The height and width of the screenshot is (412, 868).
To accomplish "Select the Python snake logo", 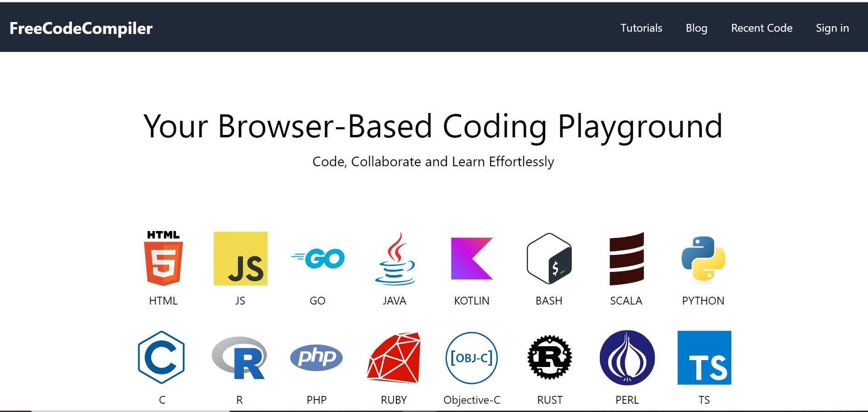I will (x=704, y=258).
